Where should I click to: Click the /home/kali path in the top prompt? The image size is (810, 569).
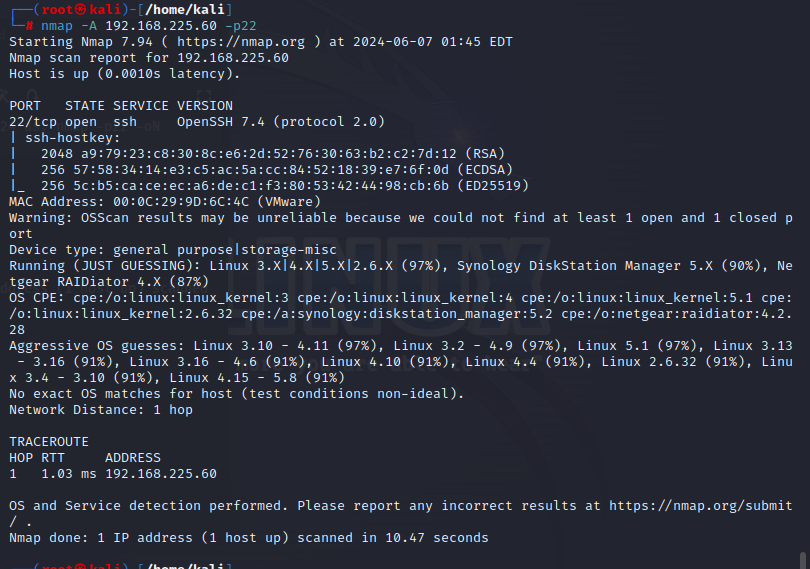tap(184, 10)
